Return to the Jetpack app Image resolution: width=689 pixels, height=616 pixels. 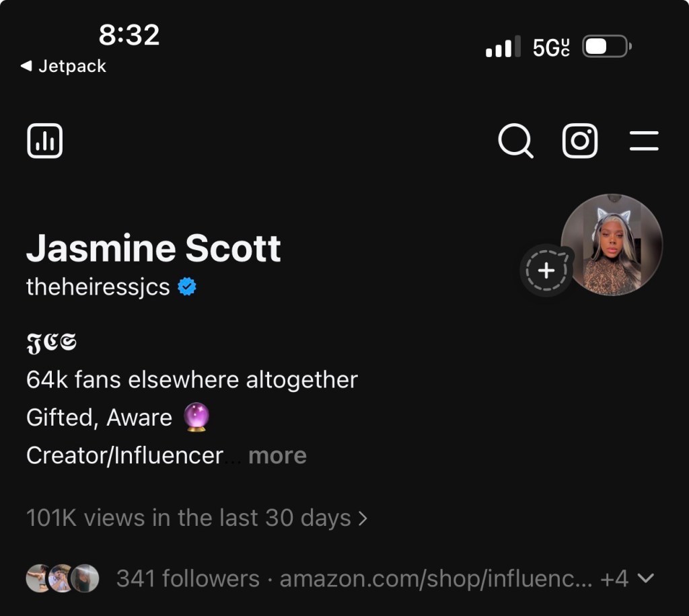tap(64, 66)
